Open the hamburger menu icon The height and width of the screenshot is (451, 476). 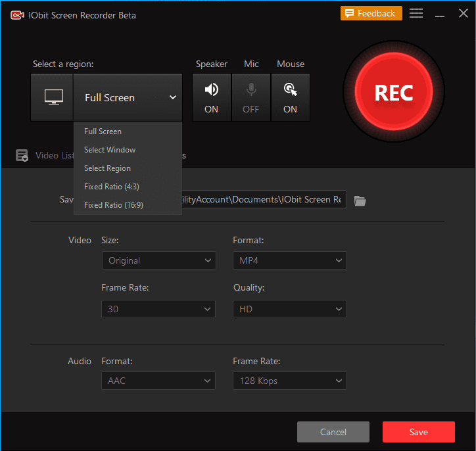(x=416, y=13)
